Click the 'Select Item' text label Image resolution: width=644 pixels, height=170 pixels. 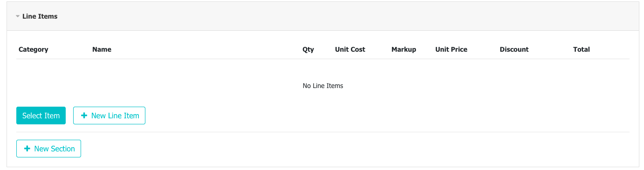(x=41, y=116)
